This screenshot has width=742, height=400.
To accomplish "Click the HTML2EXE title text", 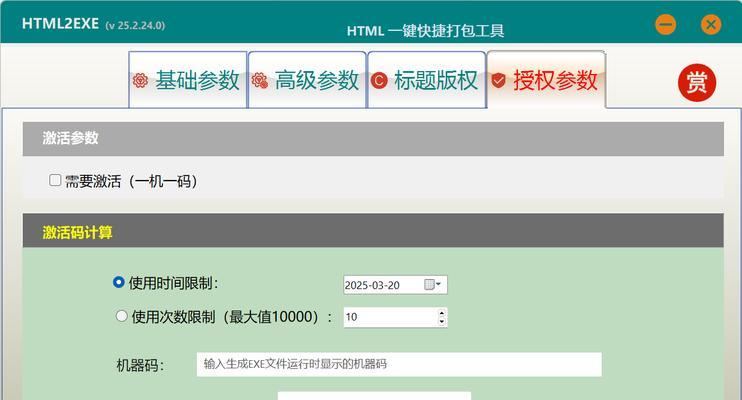I will coord(60,24).
